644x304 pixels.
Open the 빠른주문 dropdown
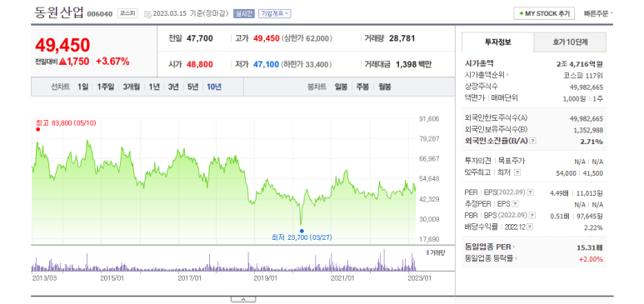(598, 13)
